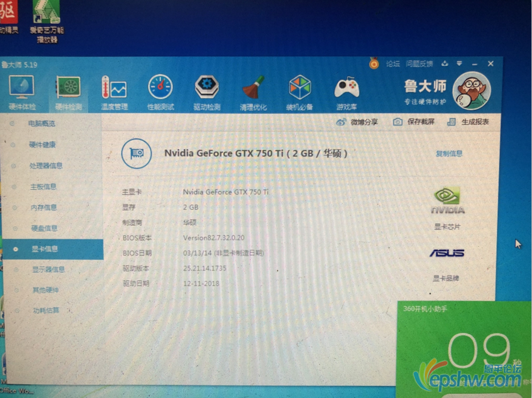Share via 微博分享
The height and width of the screenshot is (398, 532).
pyautogui.click(x=357, y=122)
